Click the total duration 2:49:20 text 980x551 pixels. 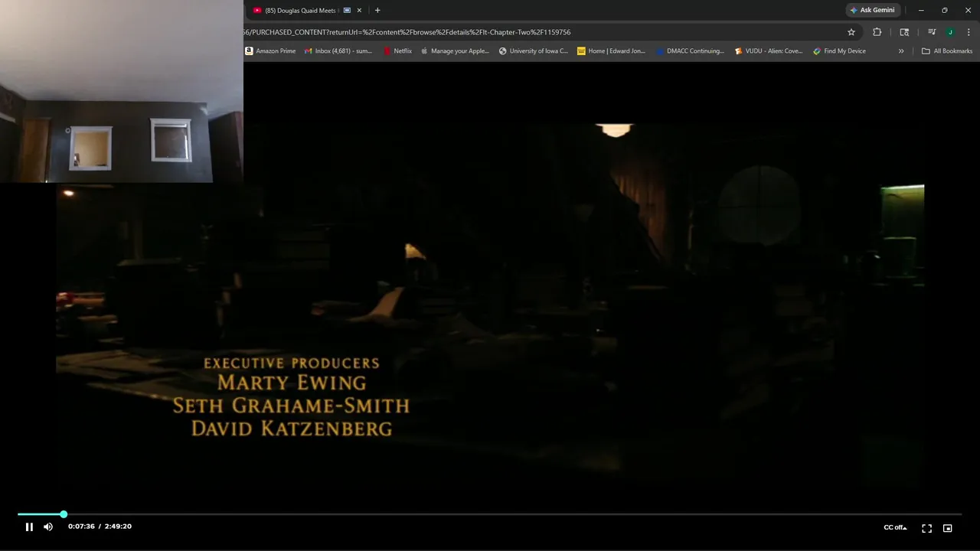pyautogui.click(x=118, y=527)
